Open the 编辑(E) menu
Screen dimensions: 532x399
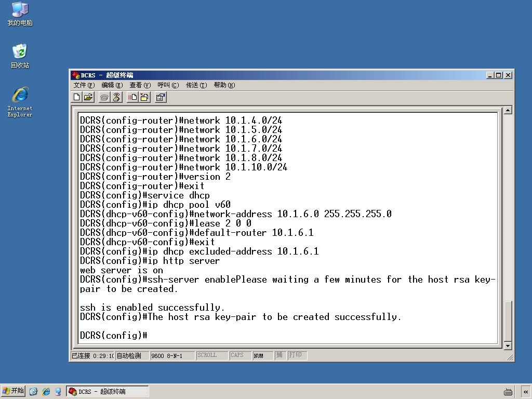tap(112, 85)
